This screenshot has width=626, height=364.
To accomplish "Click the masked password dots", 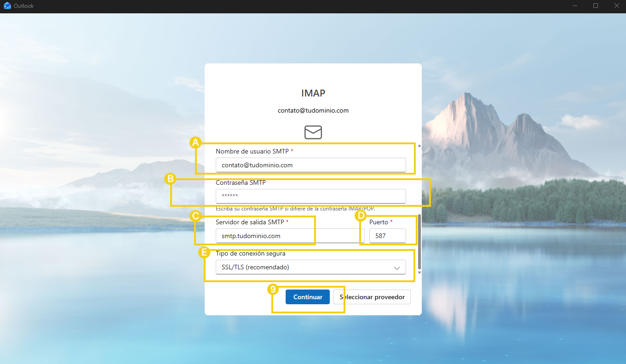I will [x=230, y=196].
